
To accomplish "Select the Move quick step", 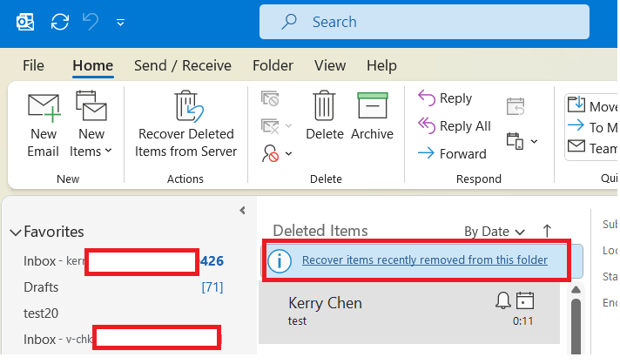I will [592, 105].
